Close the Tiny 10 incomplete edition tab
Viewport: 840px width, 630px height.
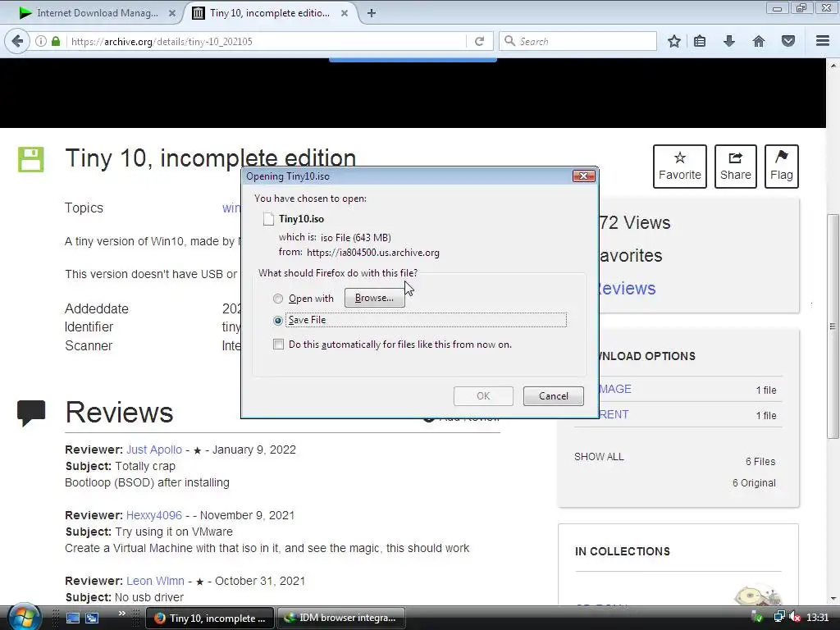pos(345,13)
